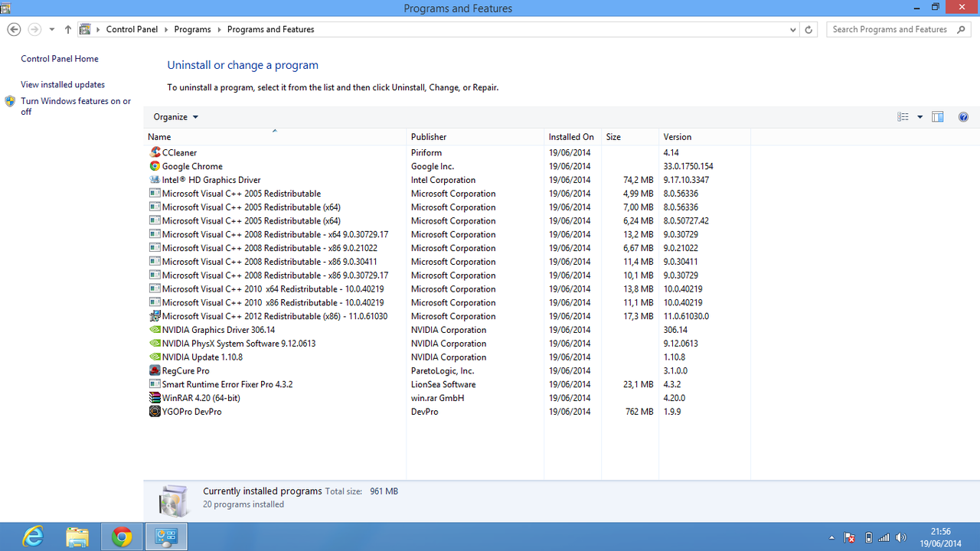Sort by the Size column header
Screen dimensions: 980x551
coord(630,137)
